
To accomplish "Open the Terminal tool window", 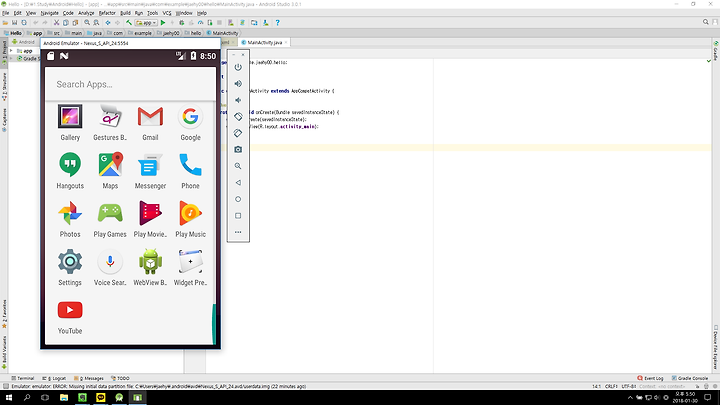I will 22,378.
